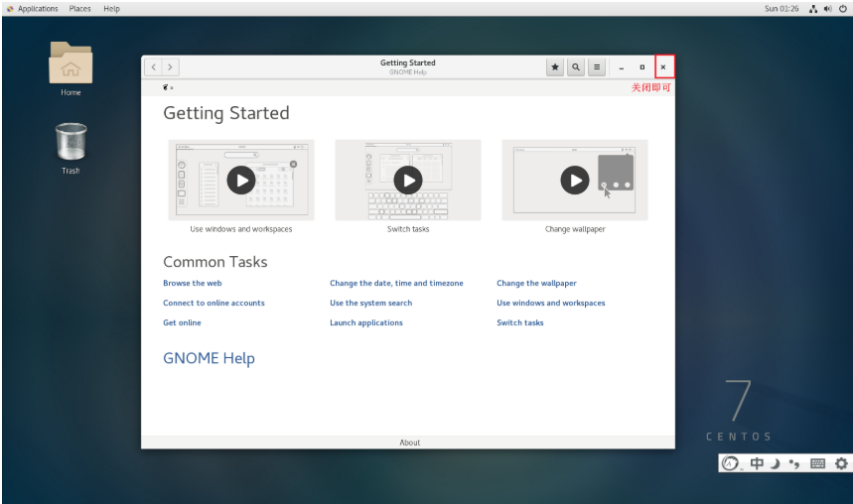
Task: Open Connect to online accounts link
Action: [213, 303]
